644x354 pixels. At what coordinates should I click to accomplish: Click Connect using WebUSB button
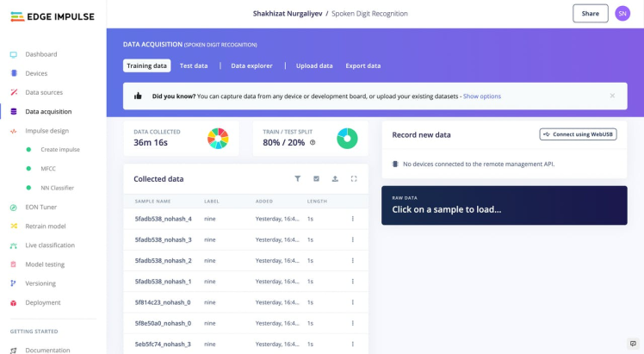point(578,134)
